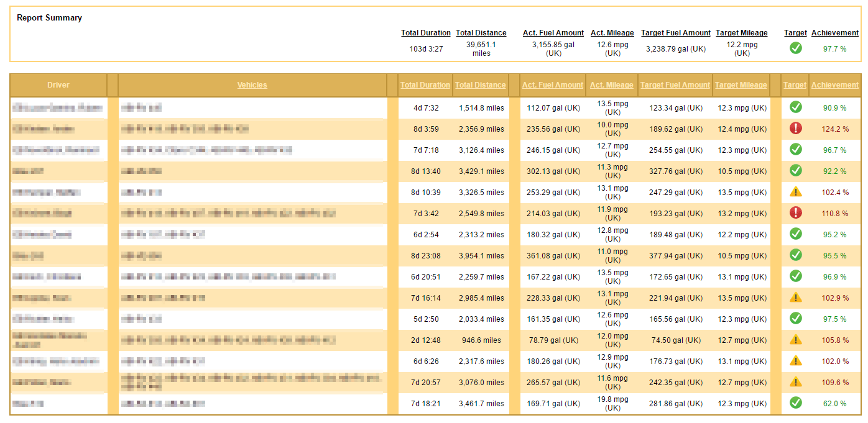
Task: Select duration cell 7d 18:21
Action: 426,404
